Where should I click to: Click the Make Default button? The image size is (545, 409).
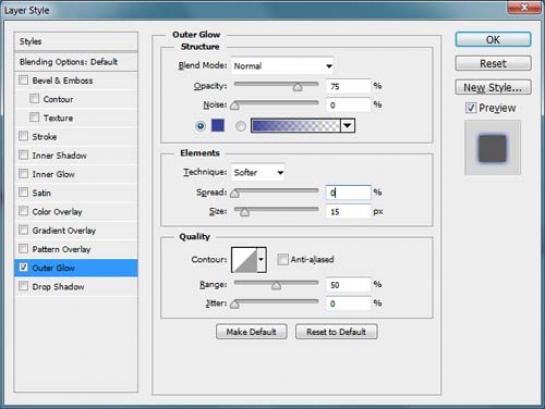coord(251,332)
